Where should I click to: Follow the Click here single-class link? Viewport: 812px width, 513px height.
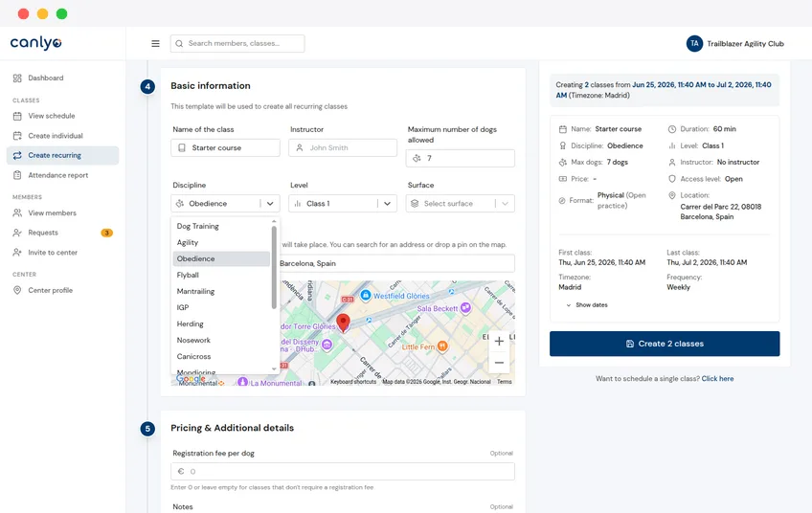click(x=717, y=379)
